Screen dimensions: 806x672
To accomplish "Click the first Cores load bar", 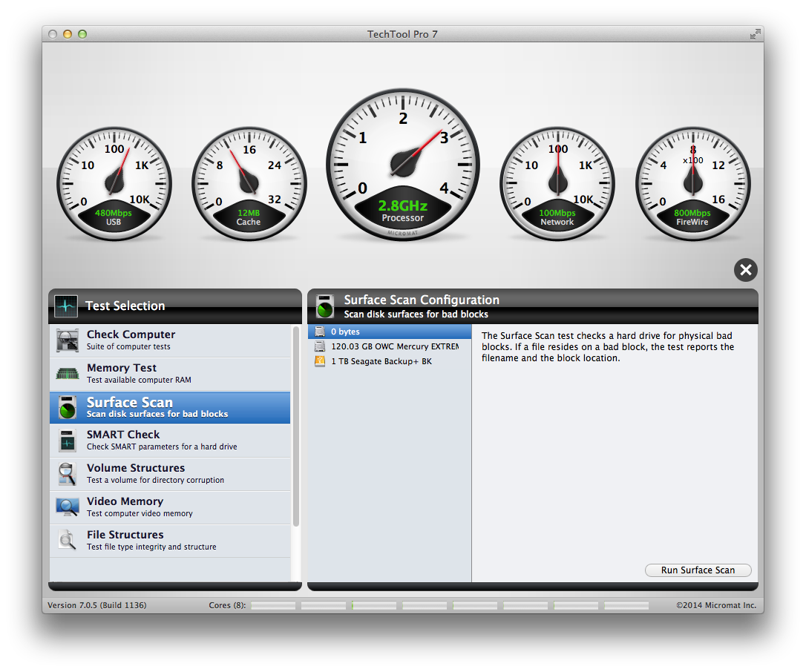I will coord(273,606).
